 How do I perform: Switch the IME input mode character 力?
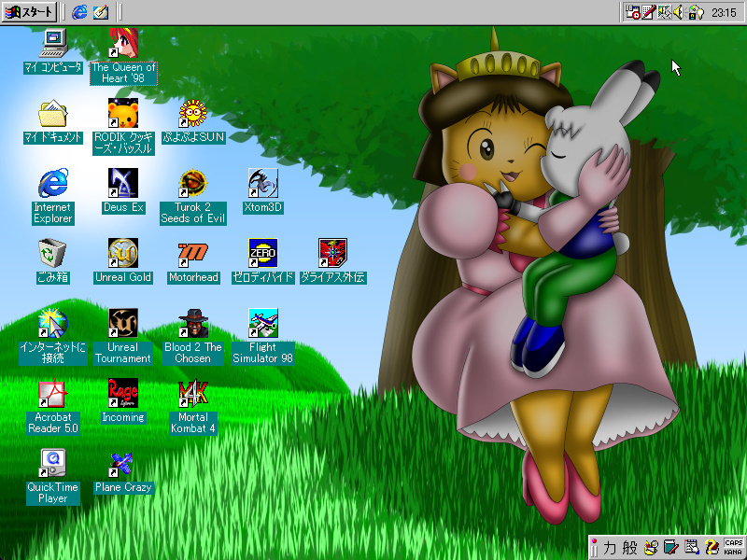click(611, 547)
